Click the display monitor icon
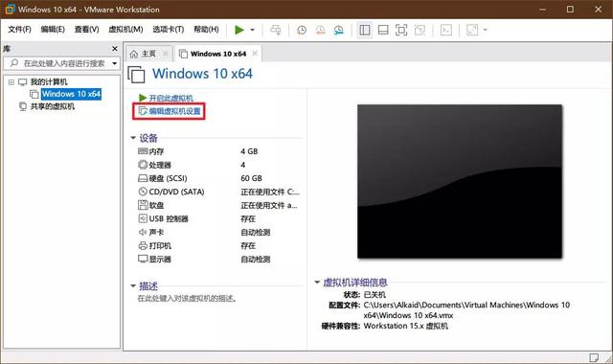 pos(143,259)
